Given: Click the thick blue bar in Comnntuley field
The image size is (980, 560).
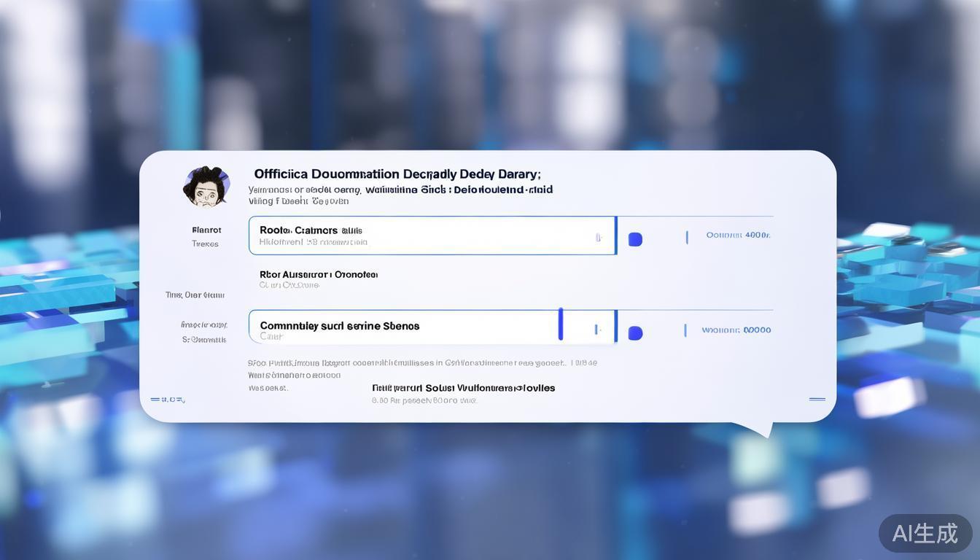Looking at the screenshot, I should pos(560,324).
